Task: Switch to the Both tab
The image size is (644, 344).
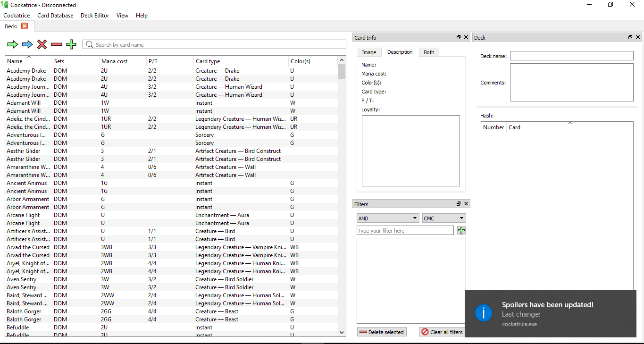Action: click(x=428, y=52)
